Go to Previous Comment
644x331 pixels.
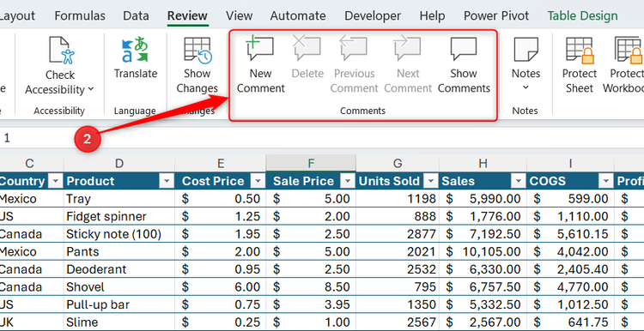point(354,48)
